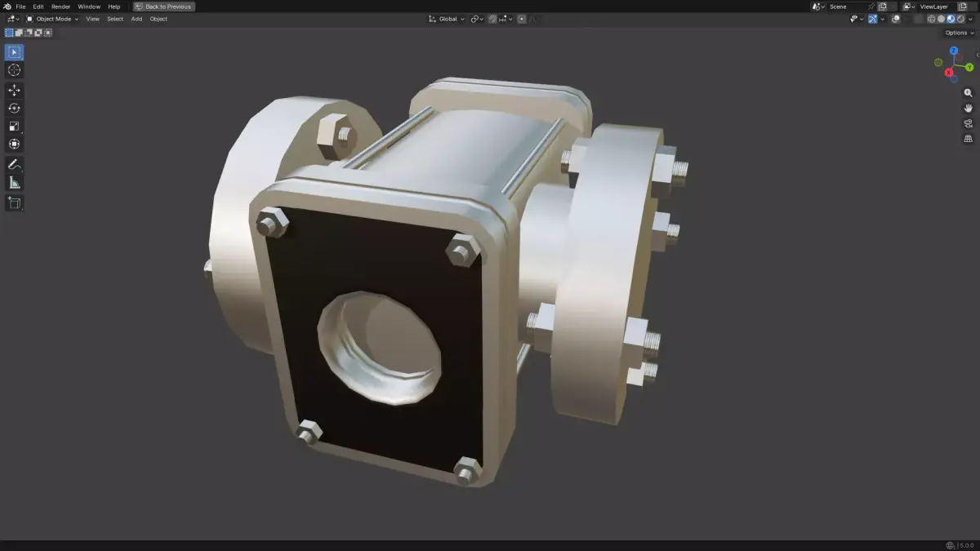The width and height of the screenshot is (980, 551).
Task: Click the pan view hand icon
Action: [x=969, y=108]
